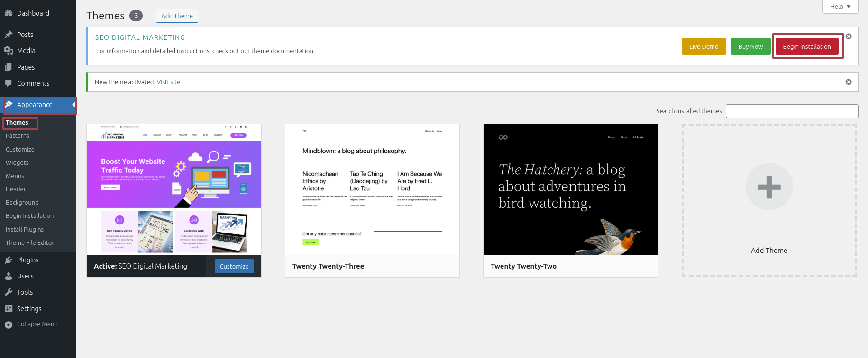Screen dimensions: 868x358
Task: Dismiss the SEO Digital Marketing notice
Action: point(849,36)
